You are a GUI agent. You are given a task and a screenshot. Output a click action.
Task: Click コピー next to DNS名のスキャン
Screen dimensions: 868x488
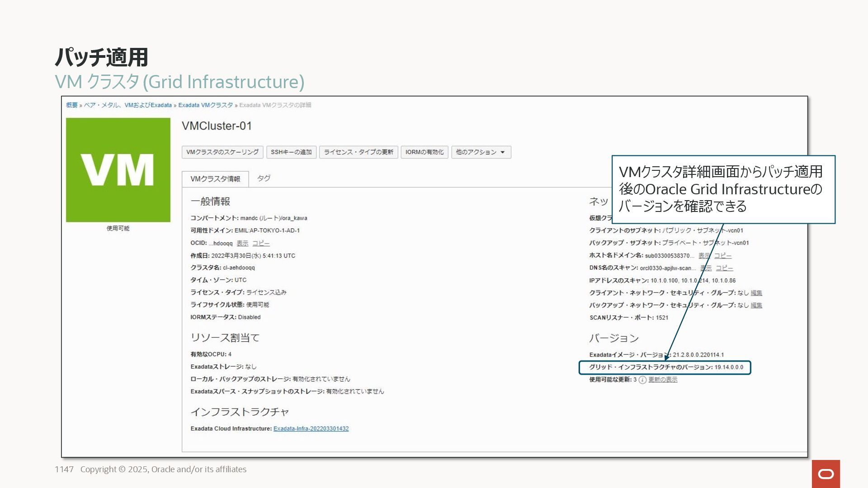click(x=724, y=268)
